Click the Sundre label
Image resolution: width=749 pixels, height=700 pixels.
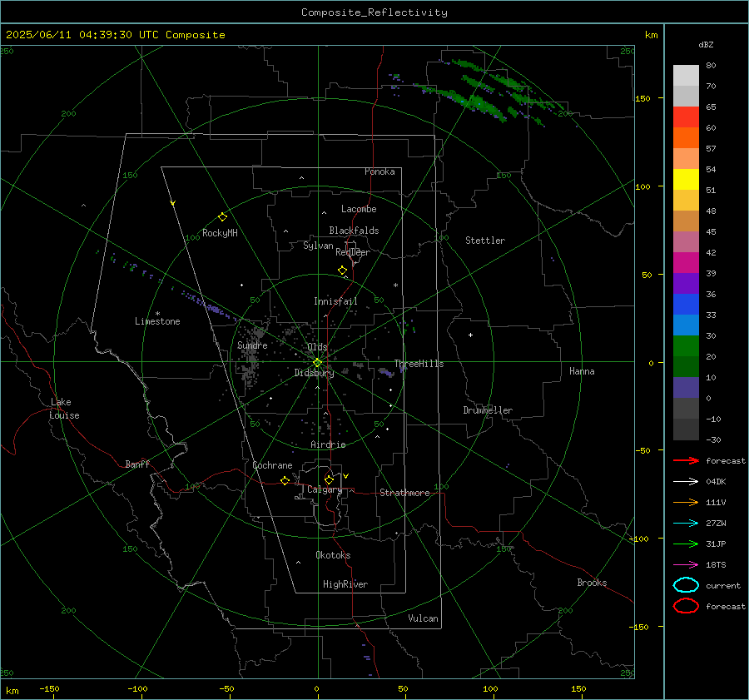[x=252, y=345]
